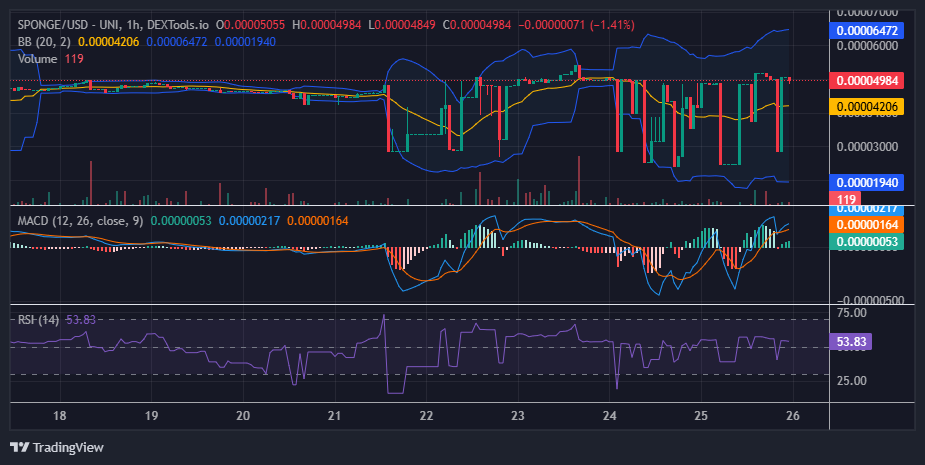Click the MACD (12, 26, close, 9) legend
The width and height of the screenshot is (925, 465).
[80, 221]
